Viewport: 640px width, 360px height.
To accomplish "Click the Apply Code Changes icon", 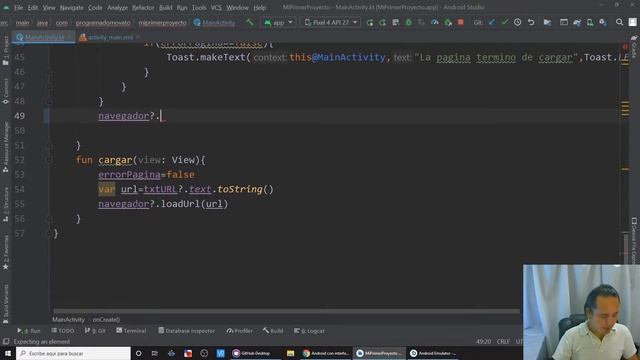I will pyautogui.click(x=396, y=22).
